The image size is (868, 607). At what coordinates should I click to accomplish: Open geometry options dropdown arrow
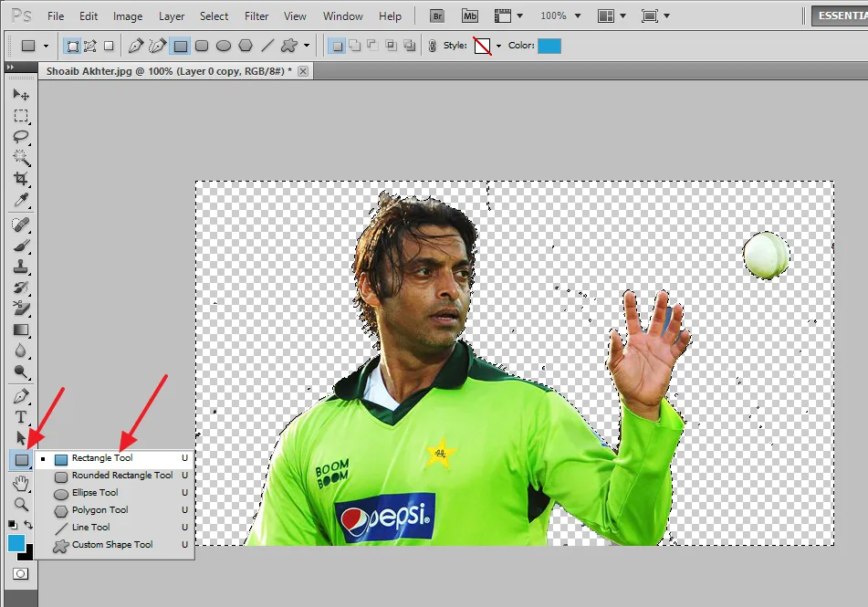pyautogui.click(x=306, y=46)
